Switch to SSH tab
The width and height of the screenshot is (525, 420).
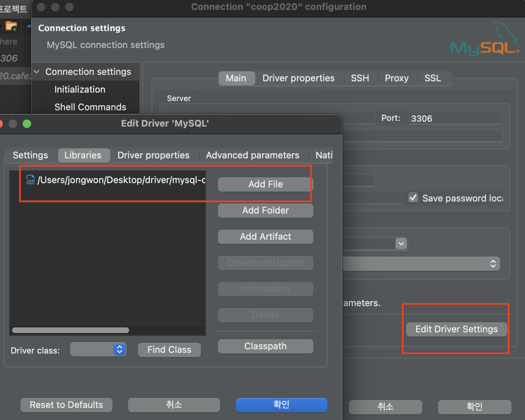click(360, 78)
